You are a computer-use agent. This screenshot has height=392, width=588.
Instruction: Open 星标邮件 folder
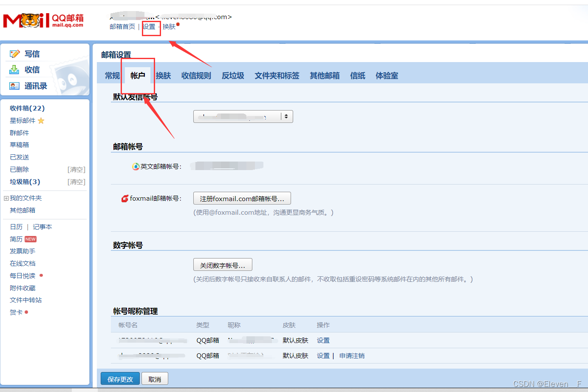pyautogui.click(x=23, y=121)
